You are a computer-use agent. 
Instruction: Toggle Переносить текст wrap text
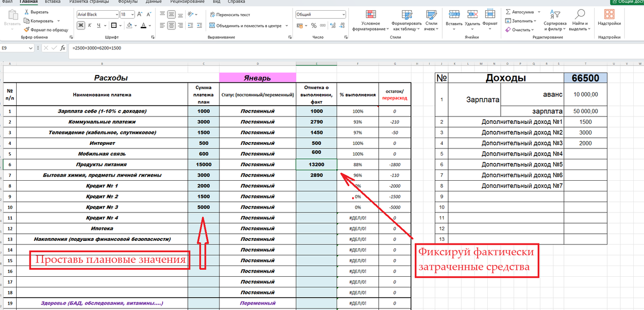pos(230,14)
